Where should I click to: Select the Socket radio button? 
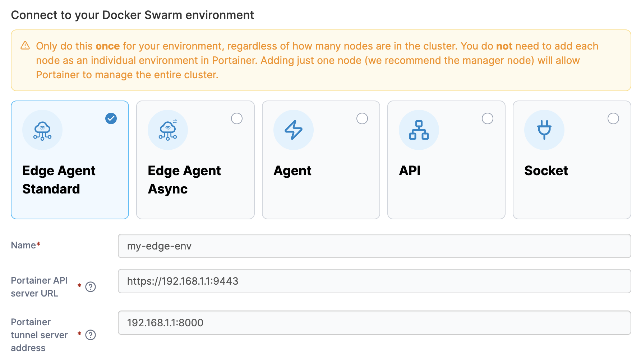[x=613, y=118]
